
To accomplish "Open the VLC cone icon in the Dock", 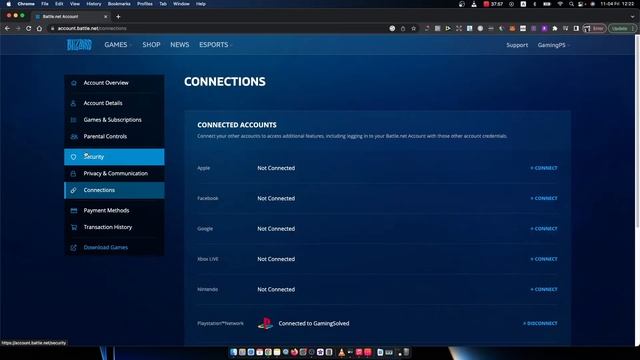I will tap(342, 352).
